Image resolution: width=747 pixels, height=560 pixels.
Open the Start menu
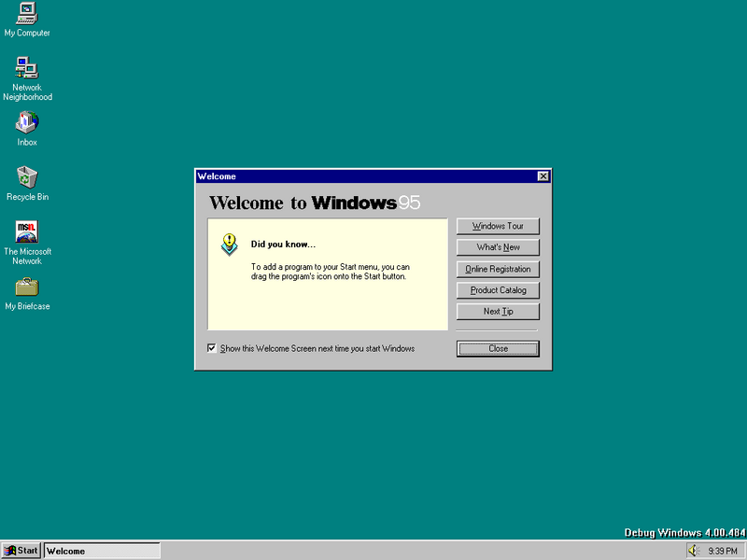tap(20, 550)
